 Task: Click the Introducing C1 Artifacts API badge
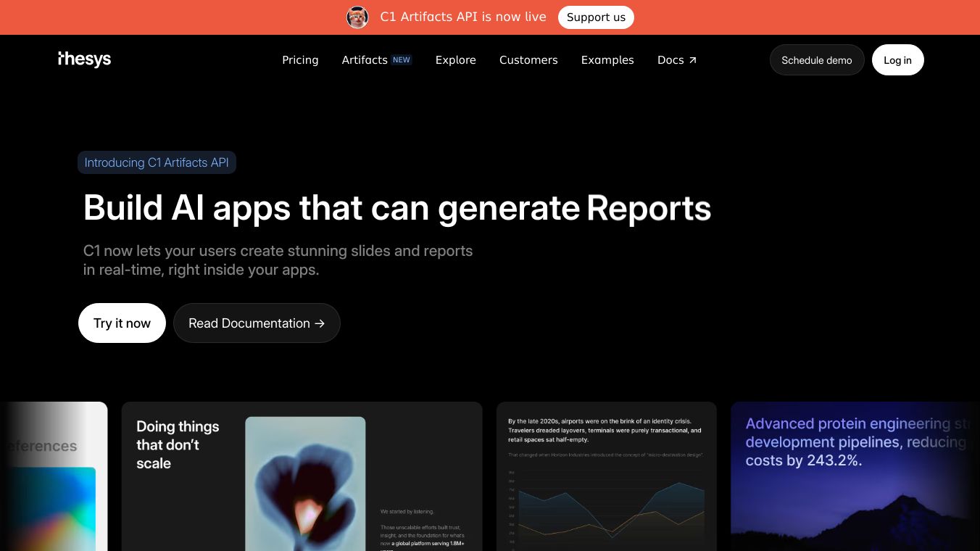tap(157, 162)
